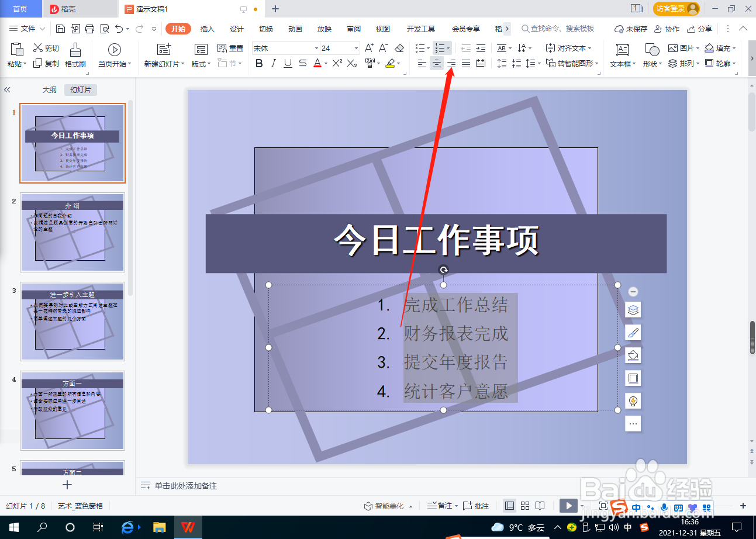Toggle bold formatting
Screen dimensions: 756x539
click(259, 64)
